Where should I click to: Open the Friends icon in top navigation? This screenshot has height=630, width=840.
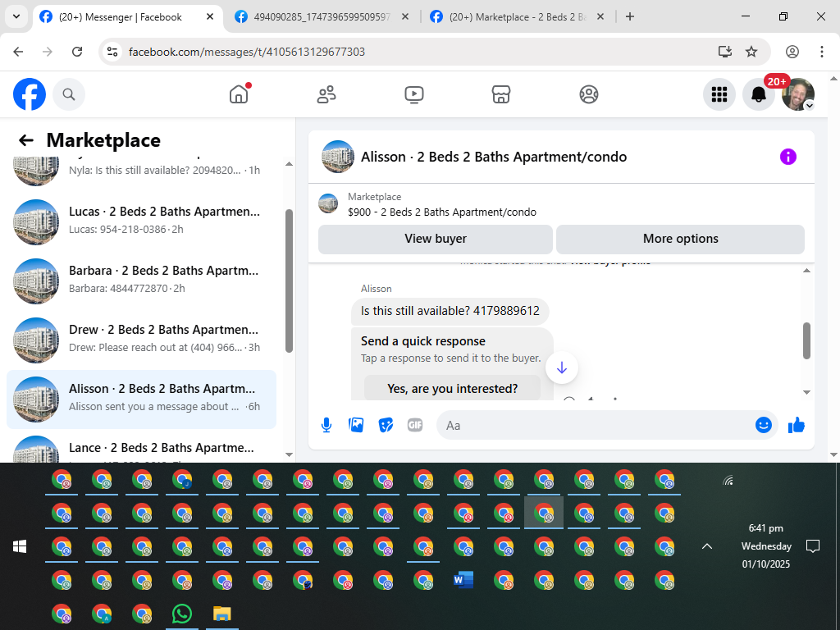tap(326, 94)
